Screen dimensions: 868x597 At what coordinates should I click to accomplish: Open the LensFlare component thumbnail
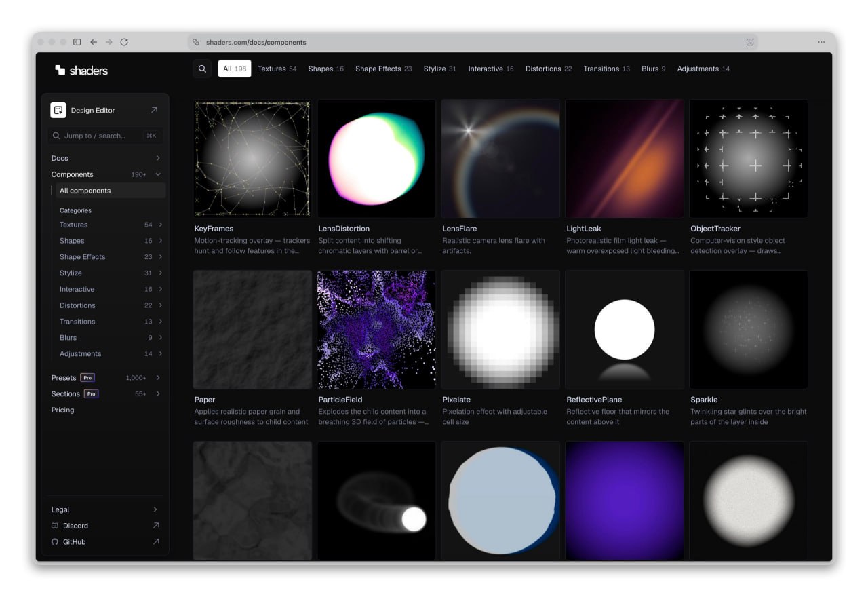[x=500, y=159]
